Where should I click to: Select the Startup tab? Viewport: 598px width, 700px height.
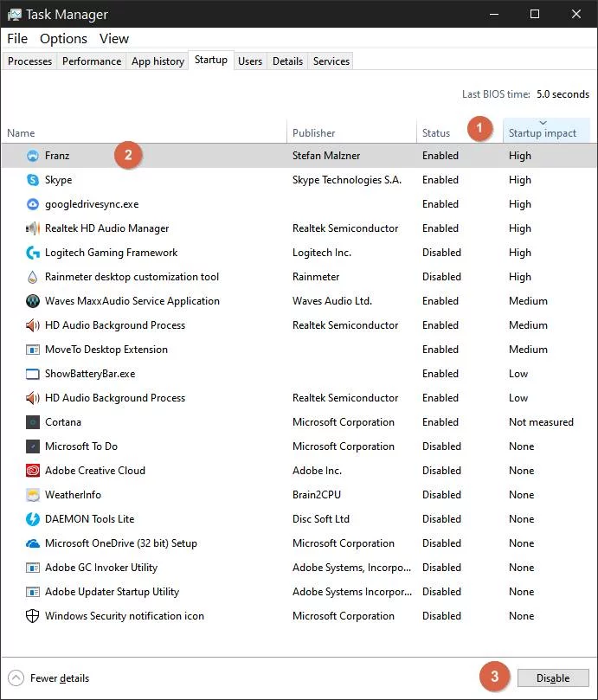coord(211,60)
